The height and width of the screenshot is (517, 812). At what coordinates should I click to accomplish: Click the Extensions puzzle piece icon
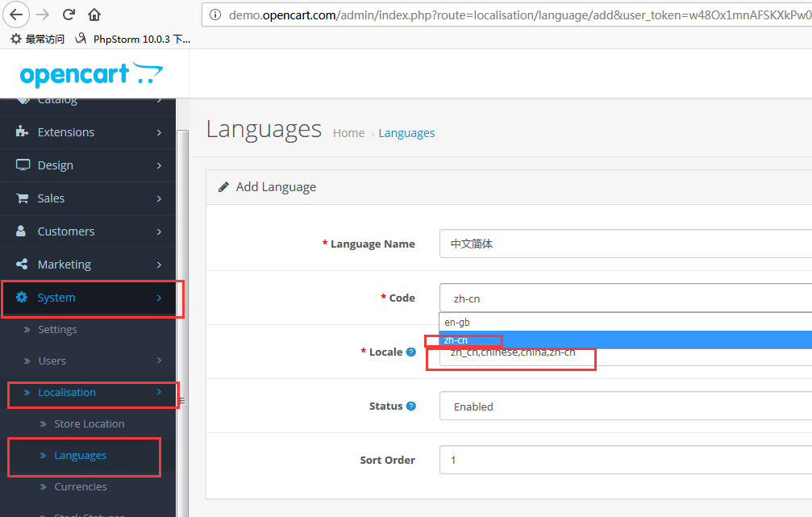22,131
